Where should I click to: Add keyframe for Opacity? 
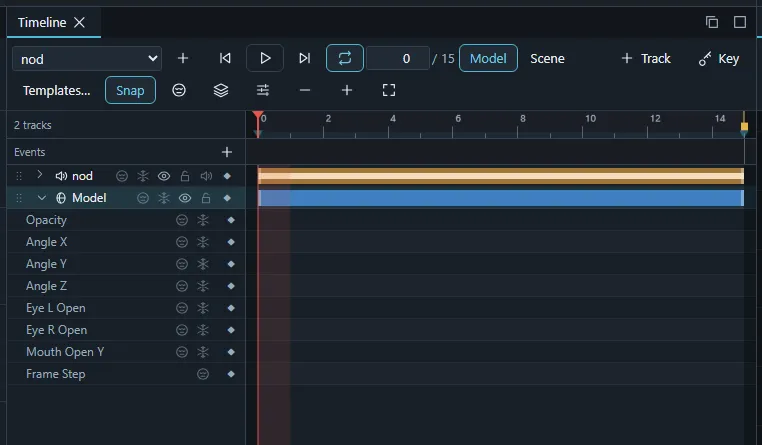click(x=231, y=220)
